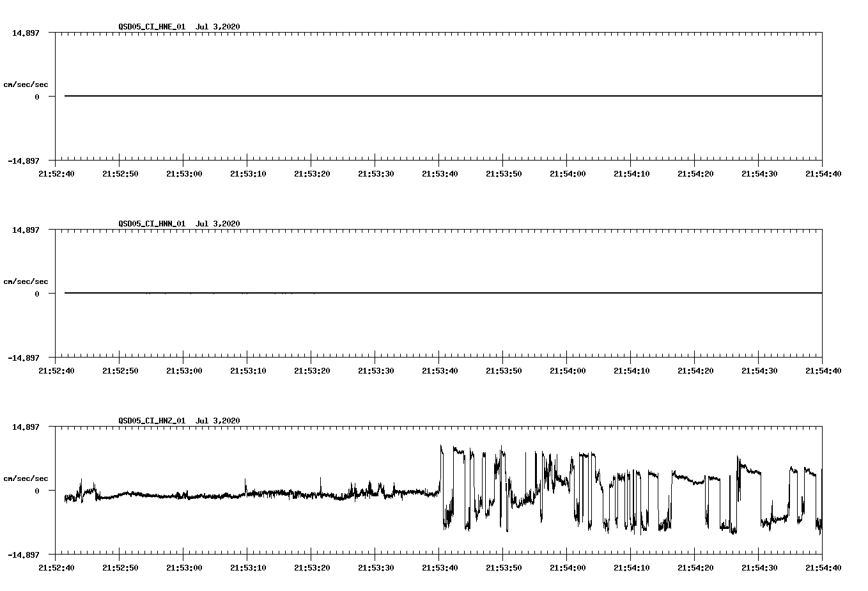Click the 21:54:30 time label under HNN plot
The image size is (868, 591).
[759, 370]
